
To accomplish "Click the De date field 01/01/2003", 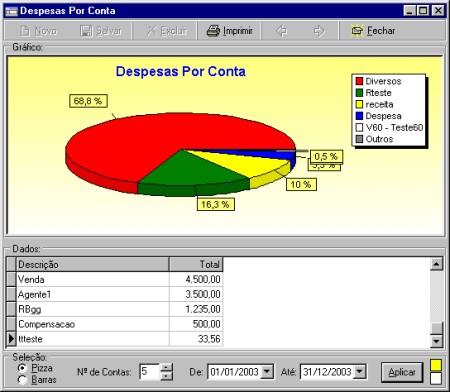I will [x=235, y=372].
